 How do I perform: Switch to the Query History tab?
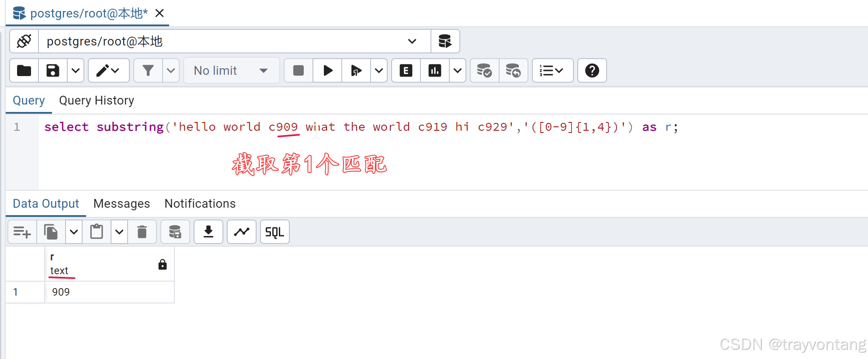click(97, 101)
